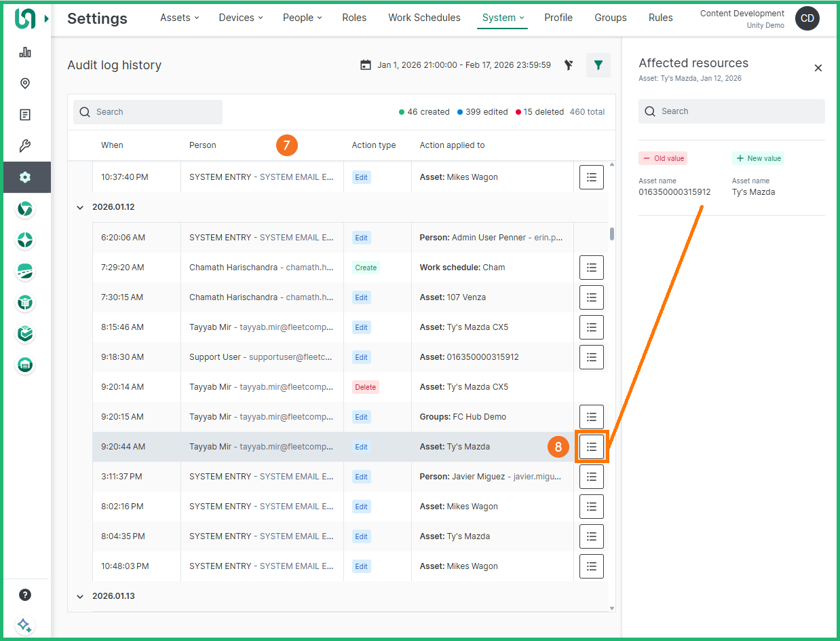Open the help question mark icon
The height and width of the screenshot is (641, 840).
[25, 595]
